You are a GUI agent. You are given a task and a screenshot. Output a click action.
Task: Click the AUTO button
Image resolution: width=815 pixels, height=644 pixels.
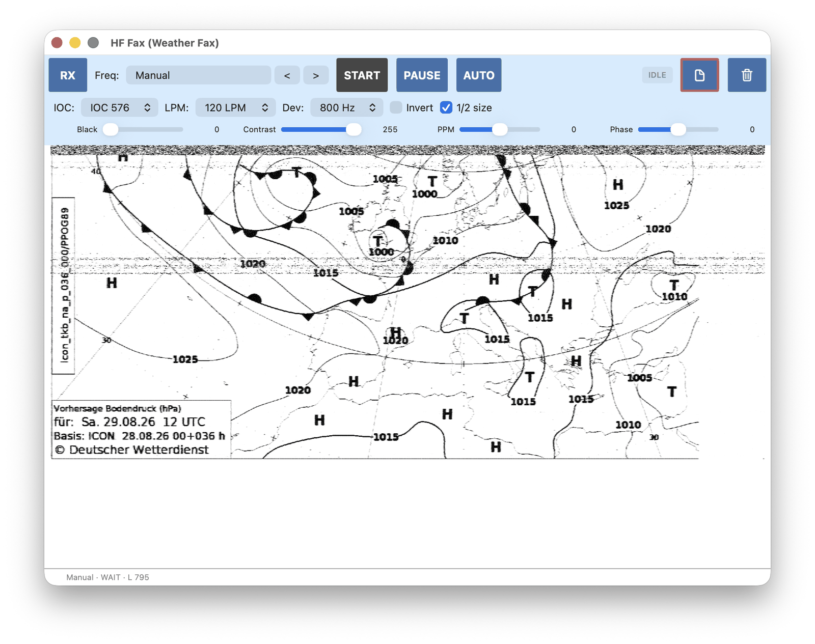[479, 75]
